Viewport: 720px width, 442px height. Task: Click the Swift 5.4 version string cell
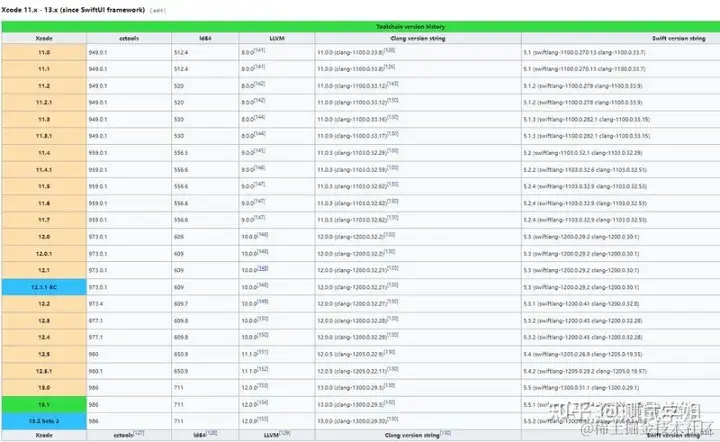coord(583,355)
